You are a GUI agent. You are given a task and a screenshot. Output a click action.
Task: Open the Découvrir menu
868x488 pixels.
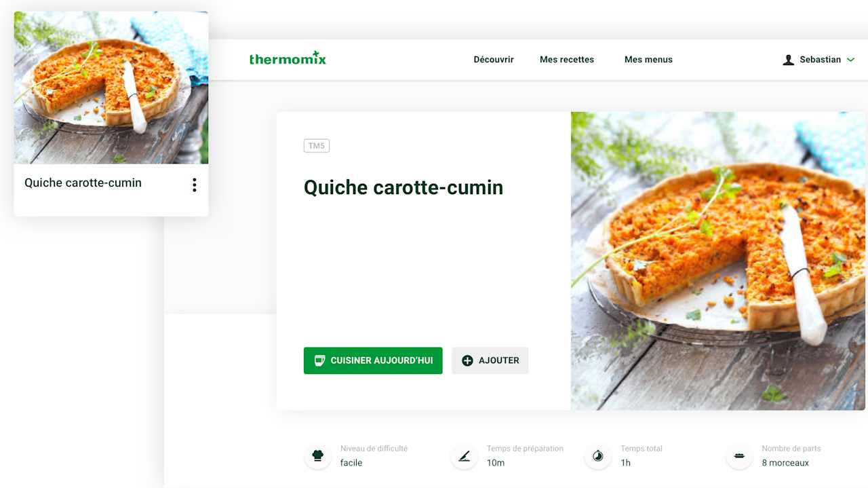point(494,60)
